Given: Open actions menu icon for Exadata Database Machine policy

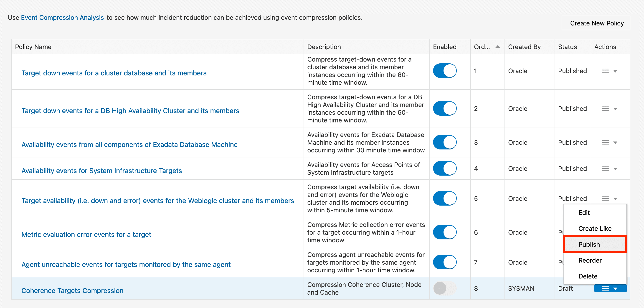Looking at the screenshot, I should tap(605, 142).
